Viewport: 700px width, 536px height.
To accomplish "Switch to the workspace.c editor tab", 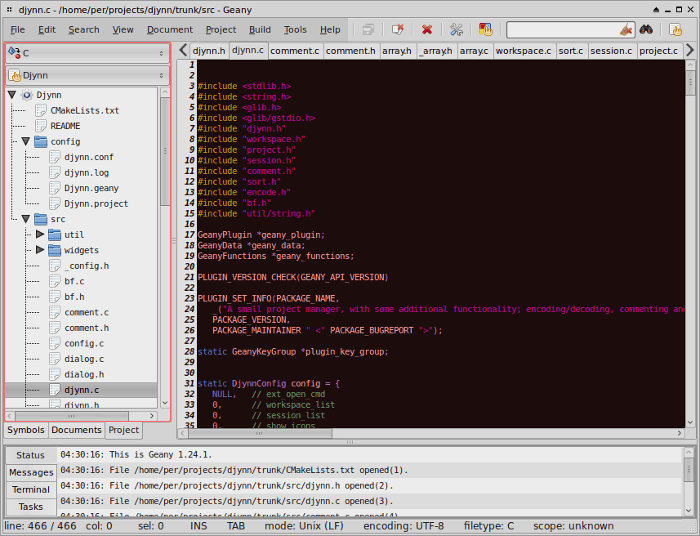I will pyautogui.click(x=523, y=51).
